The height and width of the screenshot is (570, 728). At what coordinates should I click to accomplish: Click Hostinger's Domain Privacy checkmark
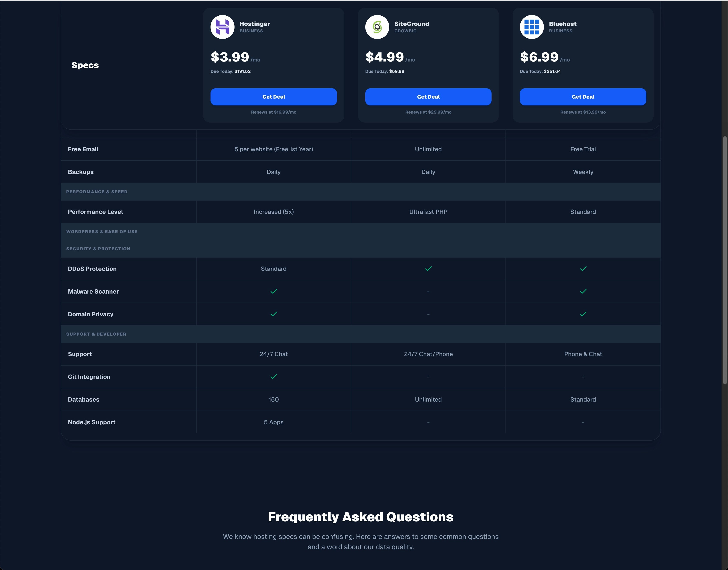click(x=273, y=314)
